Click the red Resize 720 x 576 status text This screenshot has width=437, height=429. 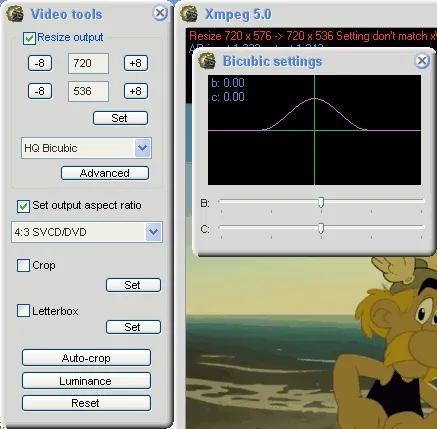[313, 36]
